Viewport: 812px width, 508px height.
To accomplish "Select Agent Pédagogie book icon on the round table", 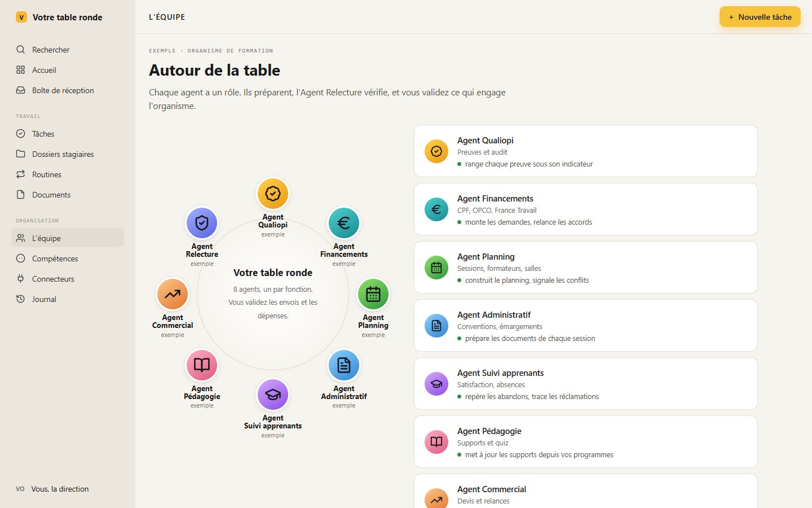I will tap(202, 365).
